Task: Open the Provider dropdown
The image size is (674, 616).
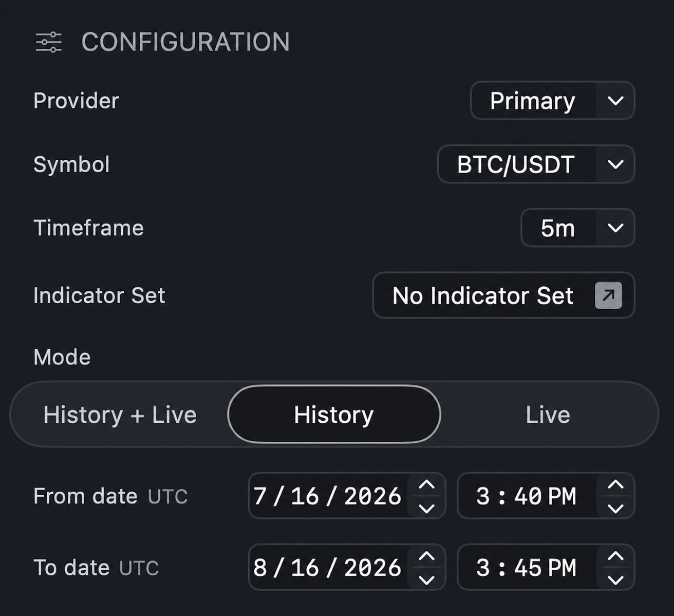Action: [552, 101]
